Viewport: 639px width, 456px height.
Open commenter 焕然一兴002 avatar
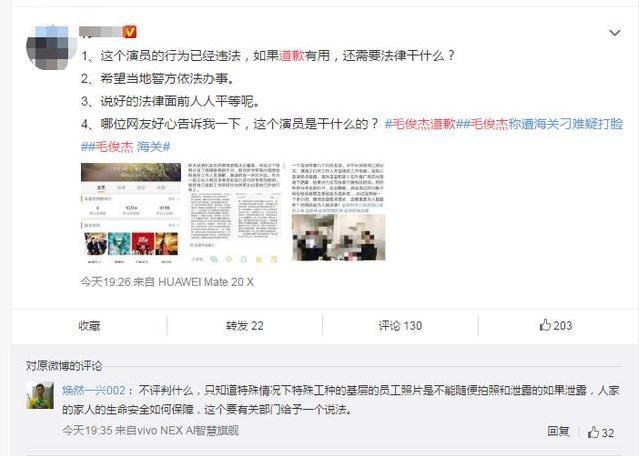(40, 395)
